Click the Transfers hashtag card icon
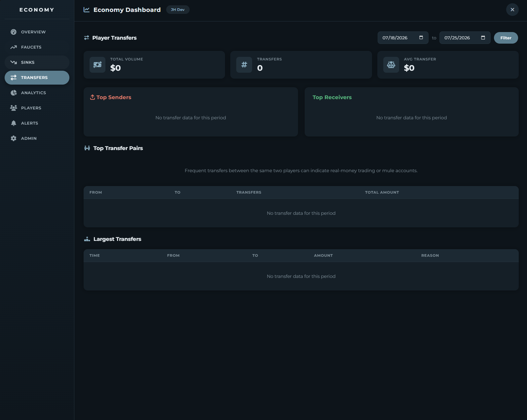The height and width of the screenshot is (420, 527). click(244, 65)
